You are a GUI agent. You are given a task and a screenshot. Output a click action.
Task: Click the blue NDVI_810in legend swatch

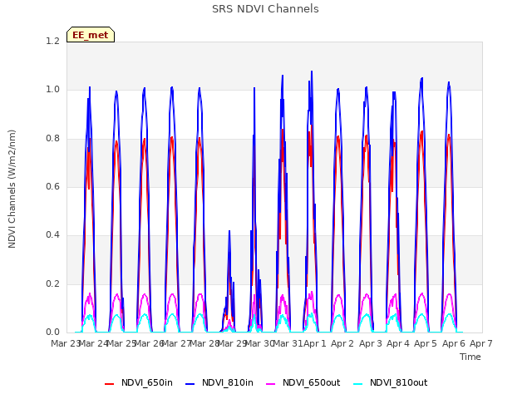(190, 384)
